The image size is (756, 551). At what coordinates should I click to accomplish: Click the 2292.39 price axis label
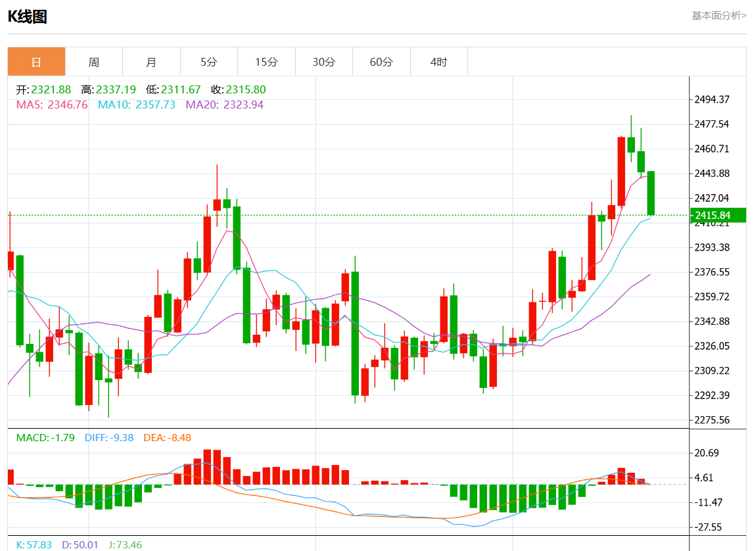(712, 395)
